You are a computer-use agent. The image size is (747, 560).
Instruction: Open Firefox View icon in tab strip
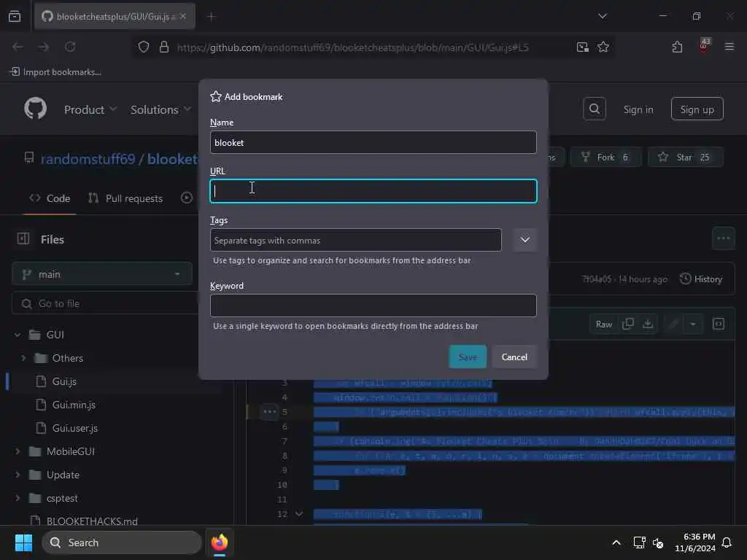tap(15, 16)
